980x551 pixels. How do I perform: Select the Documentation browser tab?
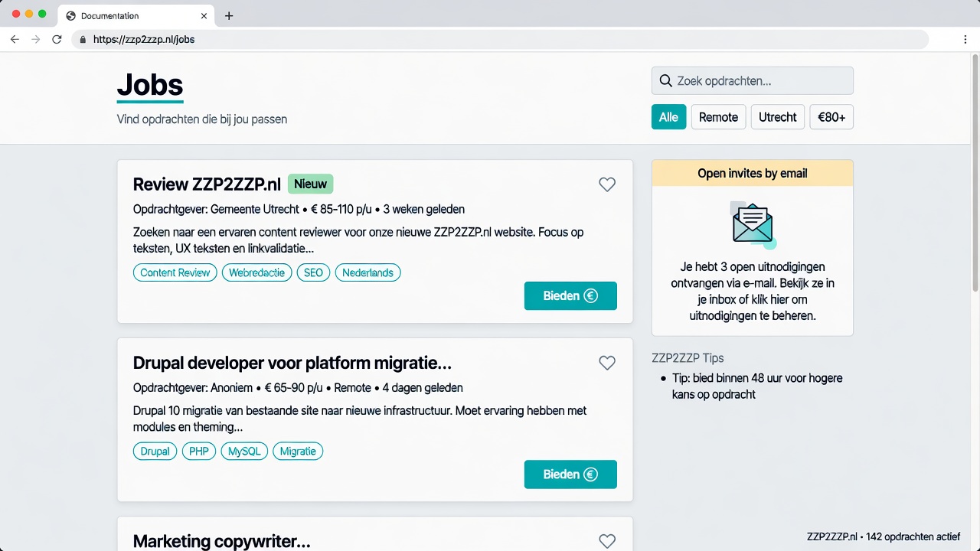(136, 15)
